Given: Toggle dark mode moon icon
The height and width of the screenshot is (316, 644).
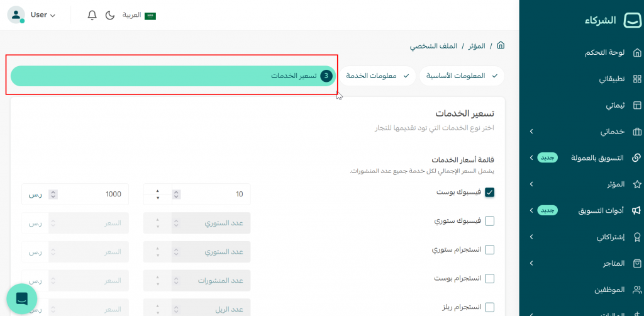Looking at the screenshot, I should 109,15.
